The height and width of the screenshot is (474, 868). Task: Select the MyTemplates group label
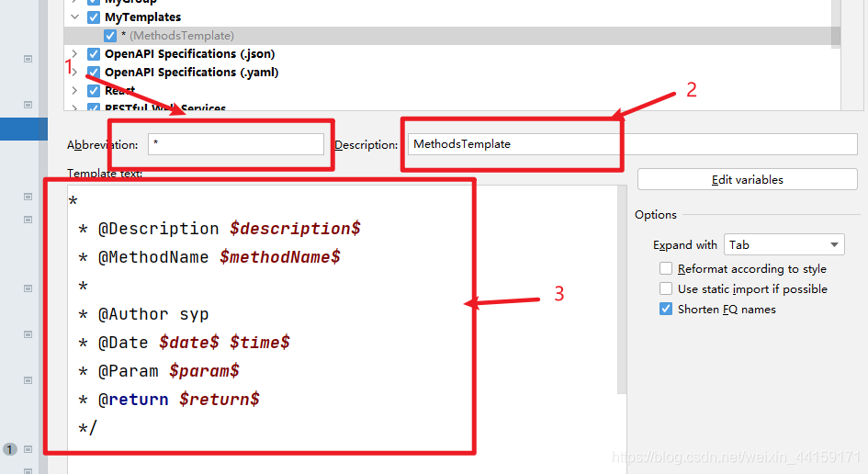click(142, 17)
